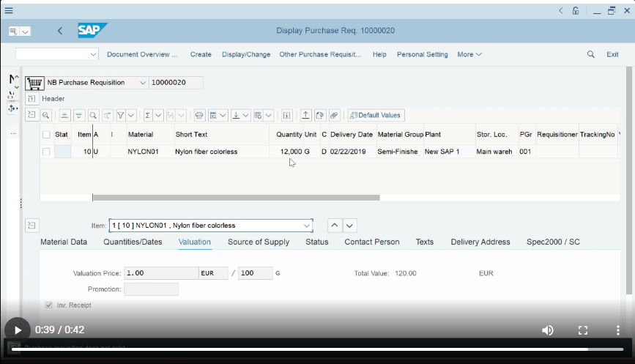Click Other Purchase Requisition menu item
The image size is (635, 364).
pyautogui.click(x=320, y=54)
